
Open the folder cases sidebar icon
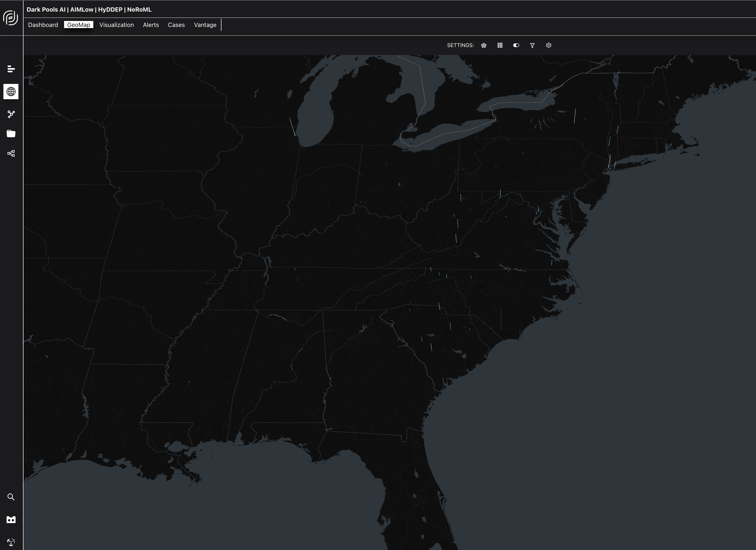pos(11,134)
